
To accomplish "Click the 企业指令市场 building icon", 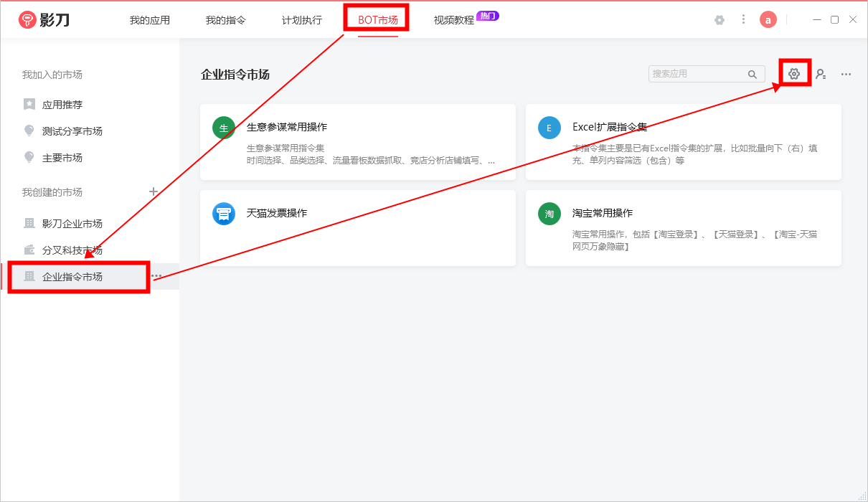I will tap(29, 276).
